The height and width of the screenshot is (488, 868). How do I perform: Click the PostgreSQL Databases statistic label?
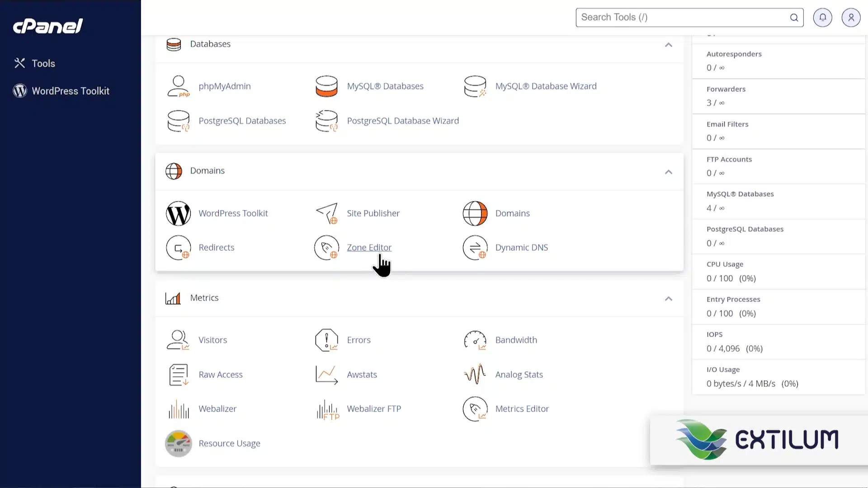pos(745,230)
